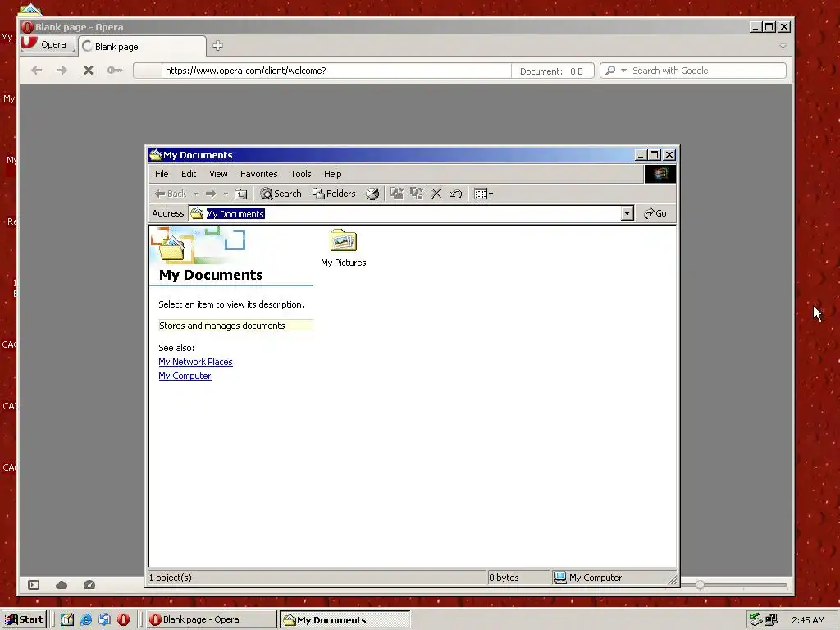Toggle the Folders pane button
Image resolution: width=840 pixels, height=630 pixels.
pos(335,194)
